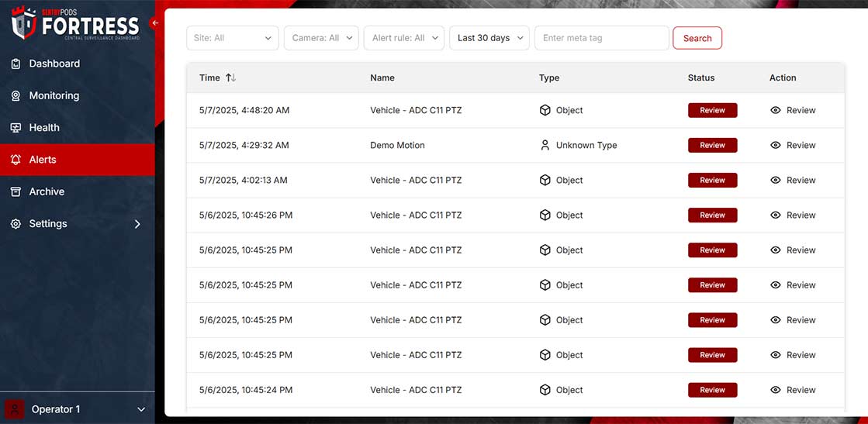
Task: Change the Last 30 days range
Action: (x=489, y=38)
